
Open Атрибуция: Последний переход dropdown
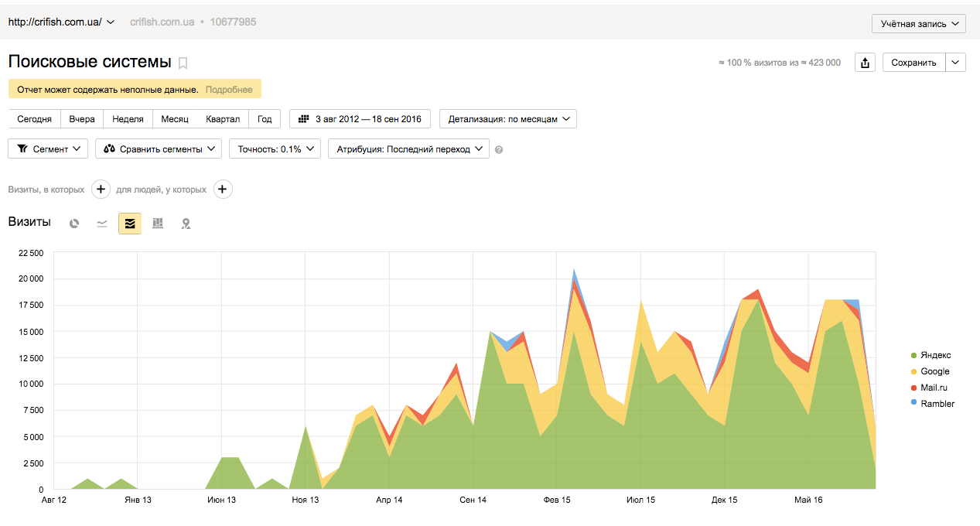click(408, 149)
